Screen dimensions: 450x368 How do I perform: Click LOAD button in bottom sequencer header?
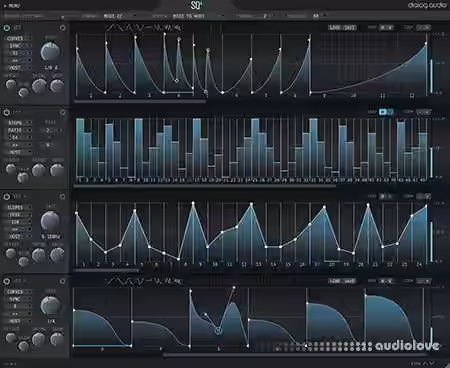tap(335, 281)
